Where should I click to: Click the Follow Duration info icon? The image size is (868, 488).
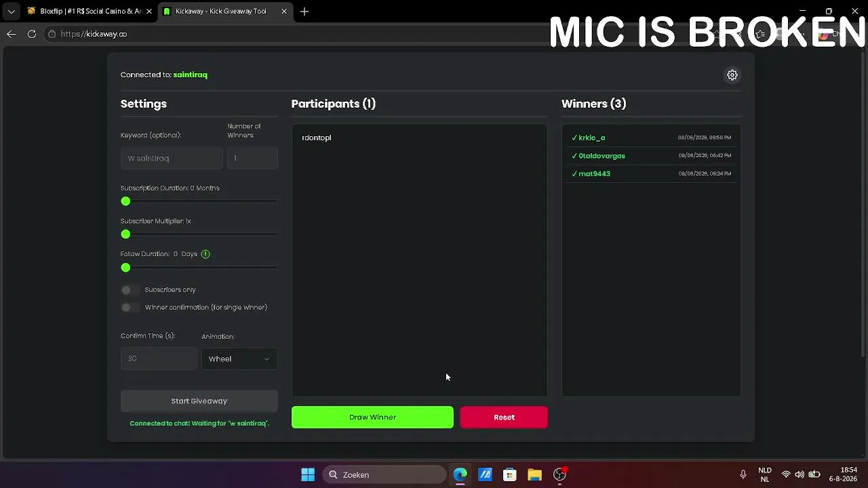[205, 254]
